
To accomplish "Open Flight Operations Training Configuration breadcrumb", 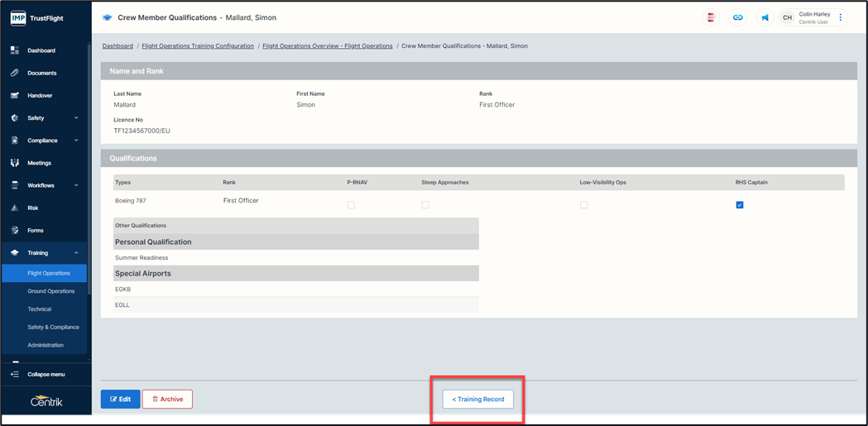I will coord(198,46).
